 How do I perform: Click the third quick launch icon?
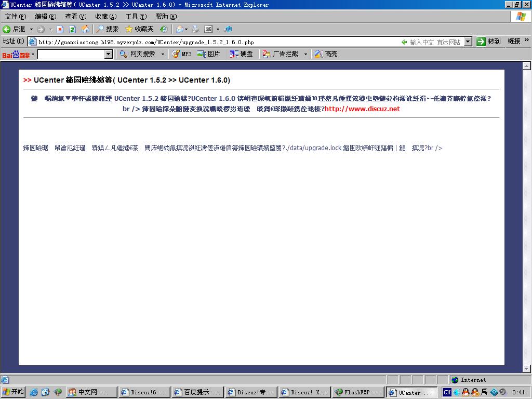tap(58, 393)
